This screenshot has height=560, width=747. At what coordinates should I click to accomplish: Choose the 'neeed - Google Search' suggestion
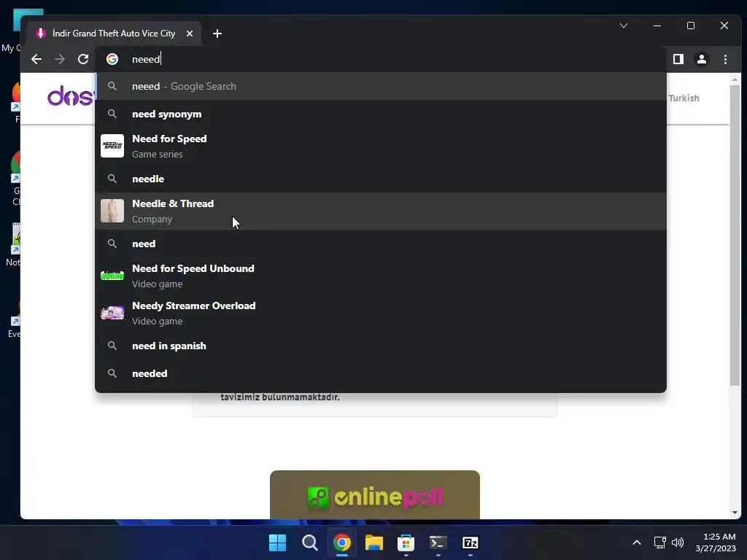tap(381, 86)
